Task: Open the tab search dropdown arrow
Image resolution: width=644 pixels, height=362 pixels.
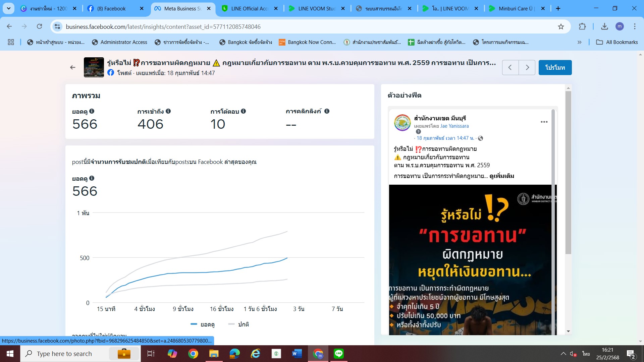Action: (x=9, y=8)
